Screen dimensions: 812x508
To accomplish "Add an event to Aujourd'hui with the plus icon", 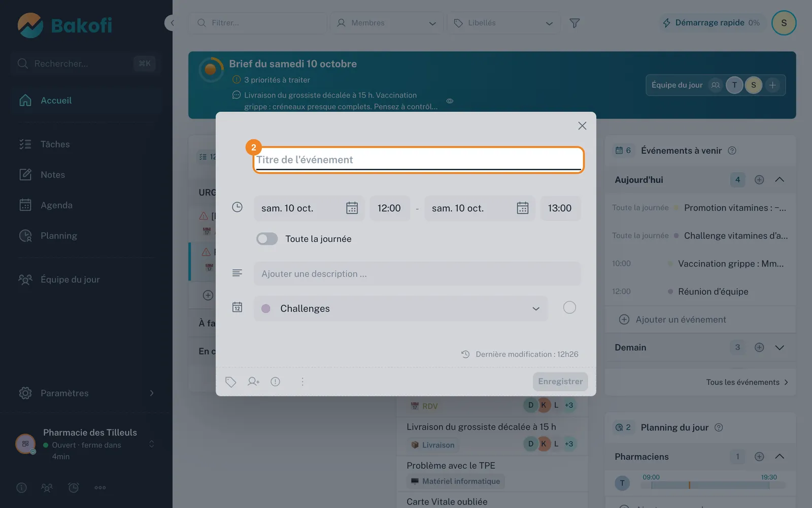I will [759, 179].
